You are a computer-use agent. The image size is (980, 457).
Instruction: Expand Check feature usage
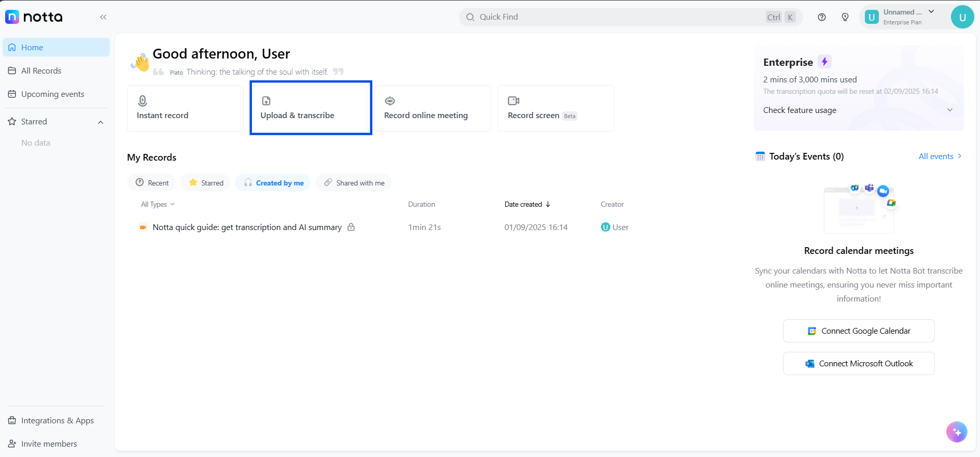pos(858,110)
